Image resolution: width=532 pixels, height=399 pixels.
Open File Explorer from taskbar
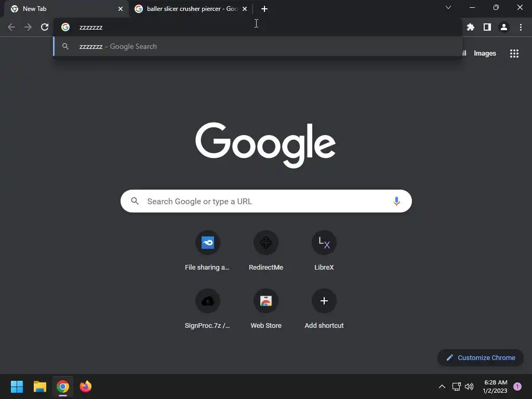tap(39, 387)
